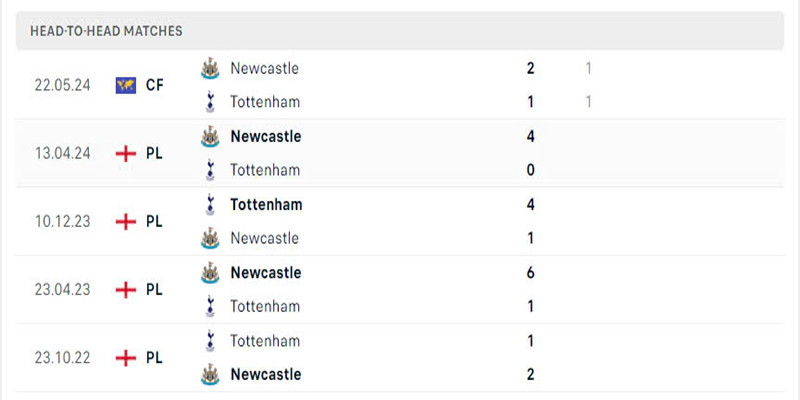
Task: Select the PL league label for 23.04.23
Action: pyautogui.click(x=154, y=290)
